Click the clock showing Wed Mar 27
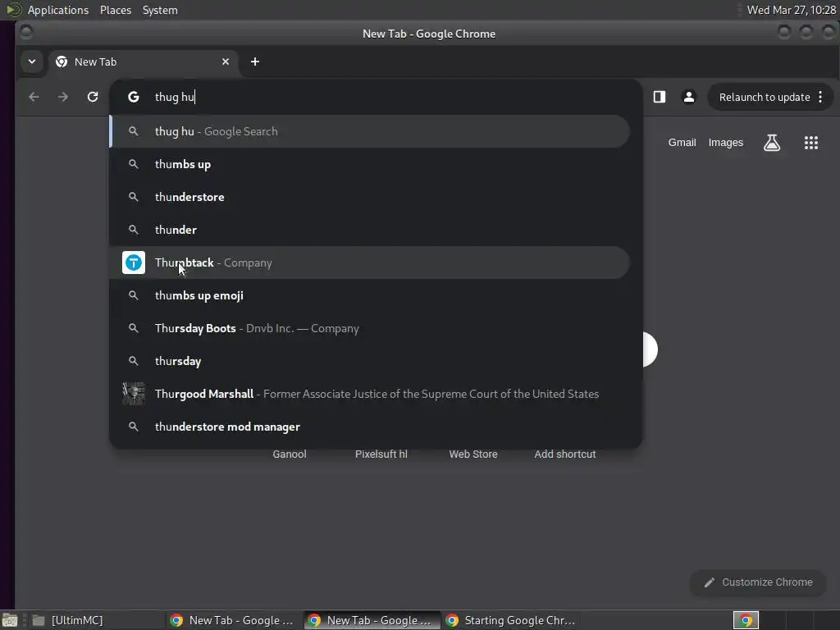The height and width of the screenshot is (630, 840). click(792, 10)
